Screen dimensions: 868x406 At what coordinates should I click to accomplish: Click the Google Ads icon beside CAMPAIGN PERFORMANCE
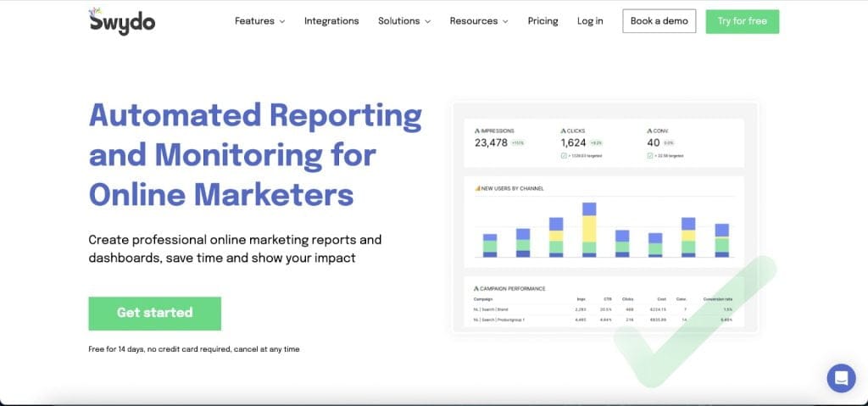click(x=476, y=288)
